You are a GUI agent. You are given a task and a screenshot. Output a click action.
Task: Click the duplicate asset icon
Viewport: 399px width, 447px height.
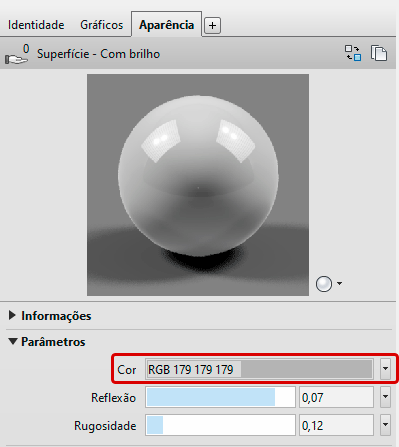(379, 53)
